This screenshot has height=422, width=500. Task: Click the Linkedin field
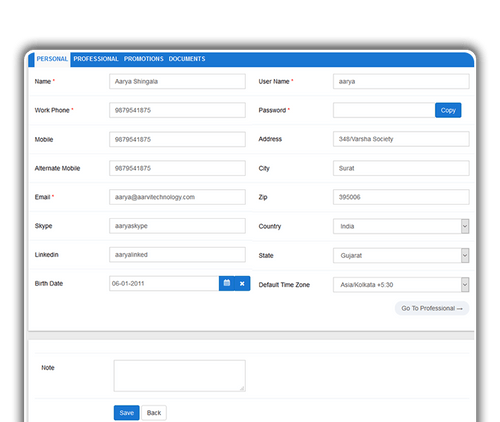[177, 255]
